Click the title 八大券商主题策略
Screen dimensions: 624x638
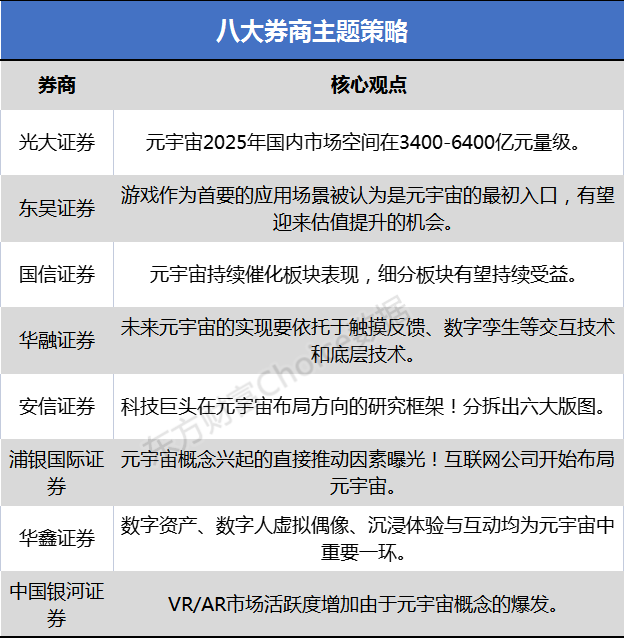pos(312,31)
